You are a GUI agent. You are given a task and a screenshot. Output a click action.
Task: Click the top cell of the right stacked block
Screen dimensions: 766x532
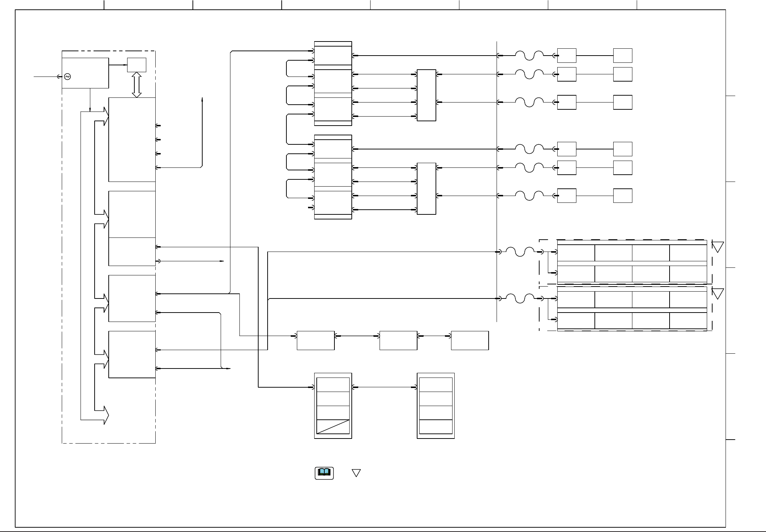(436, 385)
